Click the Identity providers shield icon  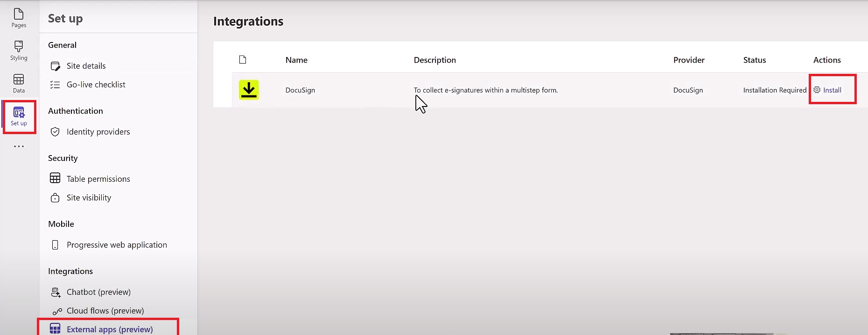(x=55, y=132)
